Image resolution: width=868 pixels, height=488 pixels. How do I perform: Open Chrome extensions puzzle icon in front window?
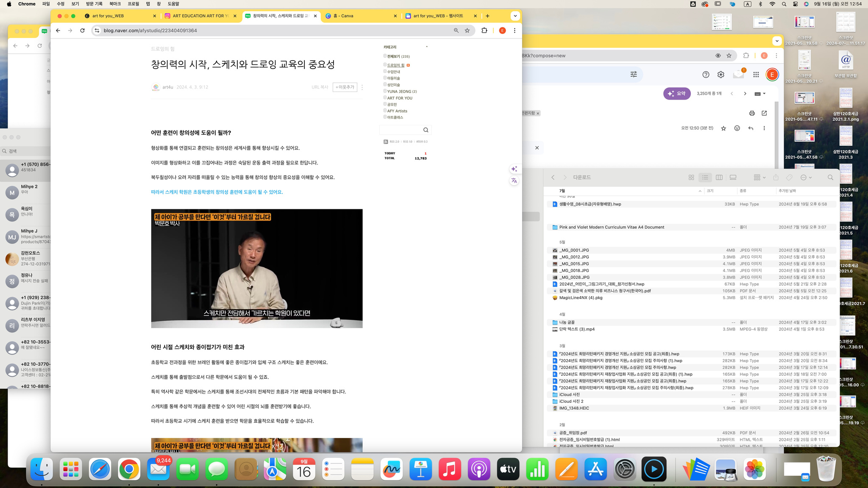(484, 30)
